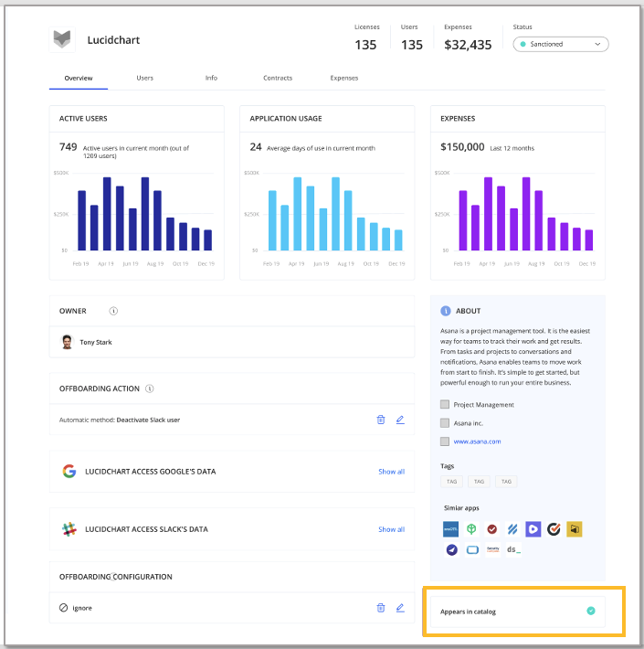
Task: Show all Lucidchart access to Google's data
Action: (391, 472)
